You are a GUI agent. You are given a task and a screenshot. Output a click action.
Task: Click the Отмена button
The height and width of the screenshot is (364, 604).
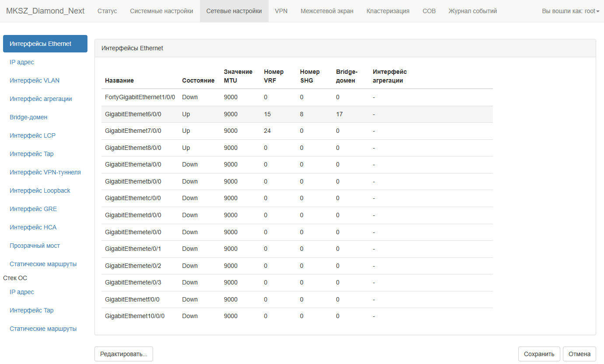[580, 354]
